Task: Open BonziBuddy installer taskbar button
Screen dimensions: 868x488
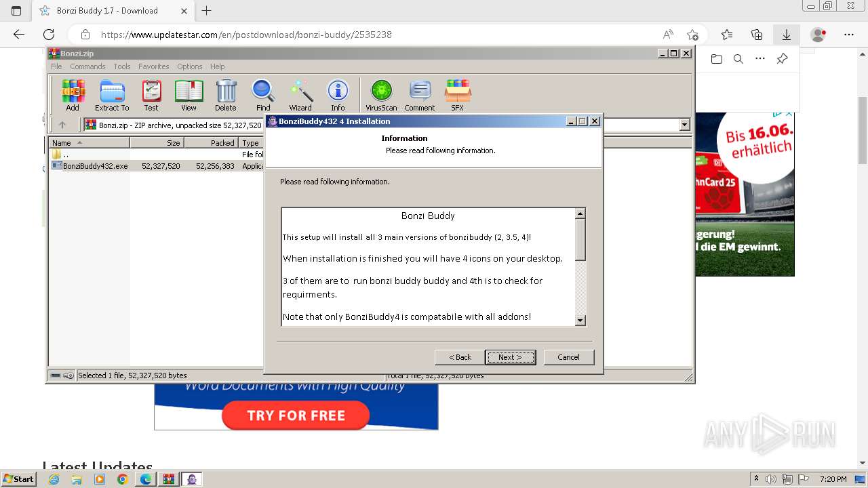Action: (192, 479)
